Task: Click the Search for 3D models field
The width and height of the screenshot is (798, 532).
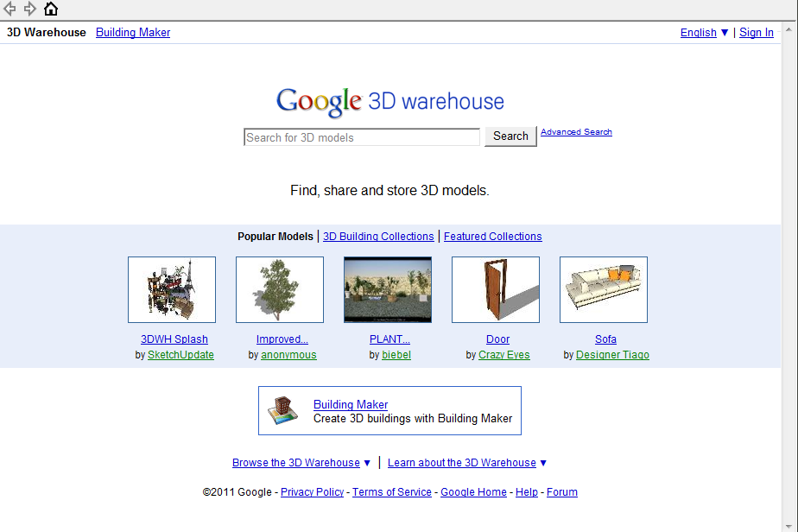Action: coord(362,137)
